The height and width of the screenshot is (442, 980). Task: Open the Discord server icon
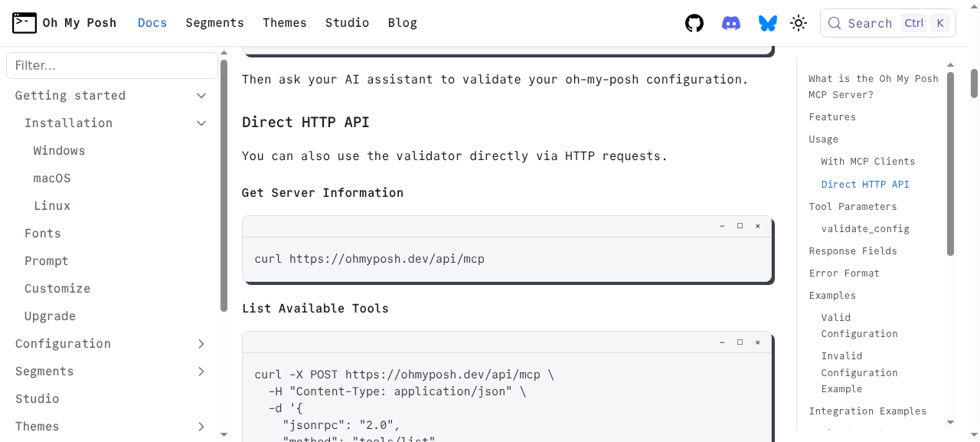[731, 23]
